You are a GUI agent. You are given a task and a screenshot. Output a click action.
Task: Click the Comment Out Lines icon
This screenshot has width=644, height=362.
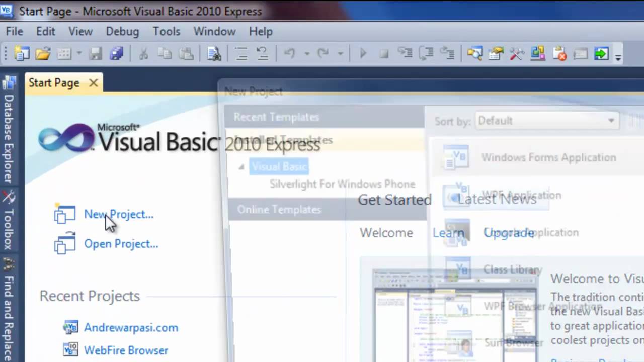coord(241,53)
